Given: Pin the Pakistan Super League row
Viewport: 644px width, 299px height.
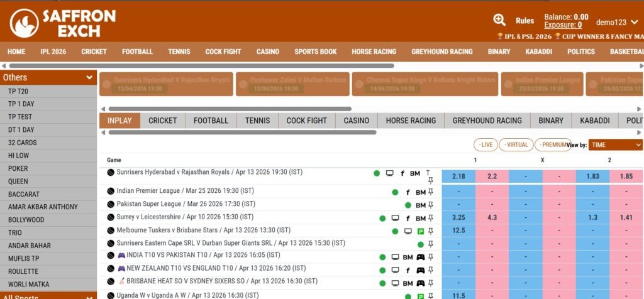Looking at the screenshot, I should click(x=430, y=205).
